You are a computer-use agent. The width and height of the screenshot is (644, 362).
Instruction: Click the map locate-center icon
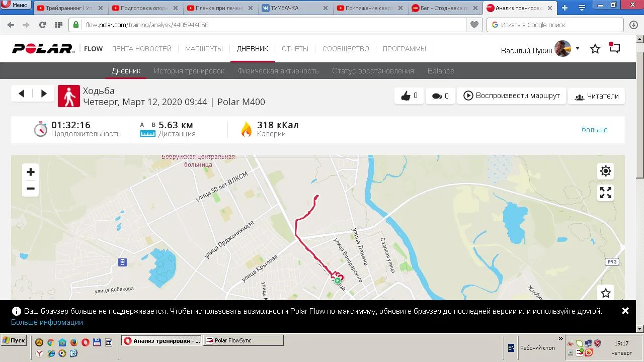coord(606,171)
